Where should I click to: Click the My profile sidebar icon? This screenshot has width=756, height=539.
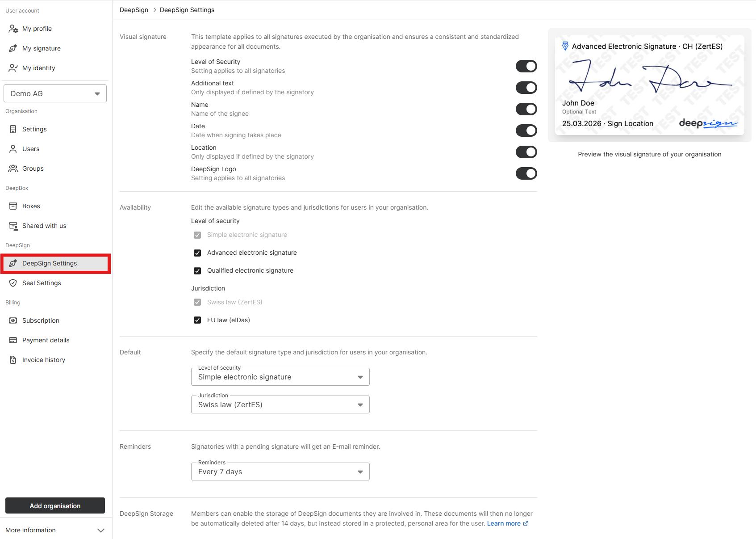pos(13,29)
